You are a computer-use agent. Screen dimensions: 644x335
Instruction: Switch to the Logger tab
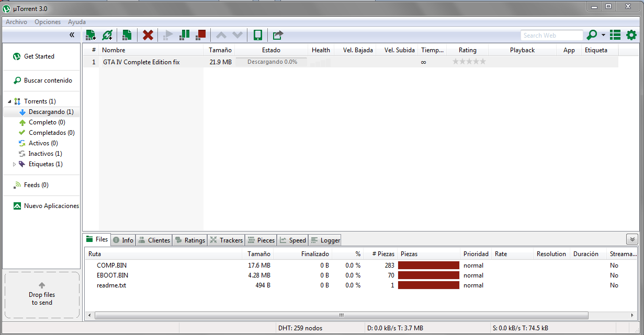(x=325, y=240)
